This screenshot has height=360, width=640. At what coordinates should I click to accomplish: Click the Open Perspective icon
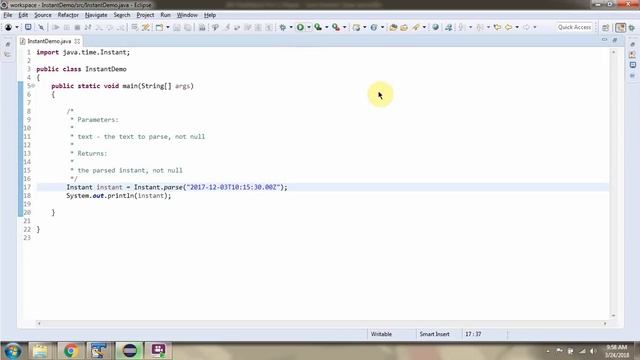pos(605,27)
